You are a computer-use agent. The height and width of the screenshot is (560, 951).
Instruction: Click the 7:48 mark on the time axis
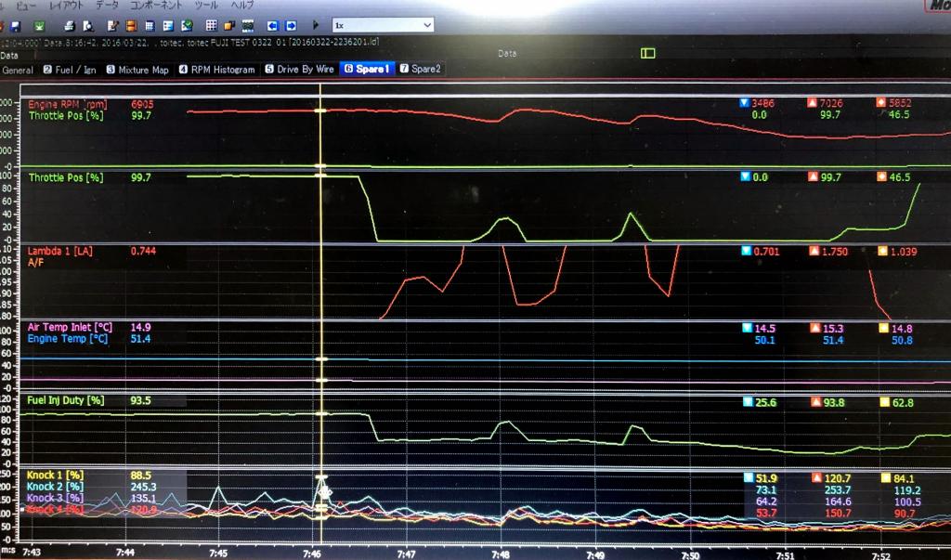[501, 553]
